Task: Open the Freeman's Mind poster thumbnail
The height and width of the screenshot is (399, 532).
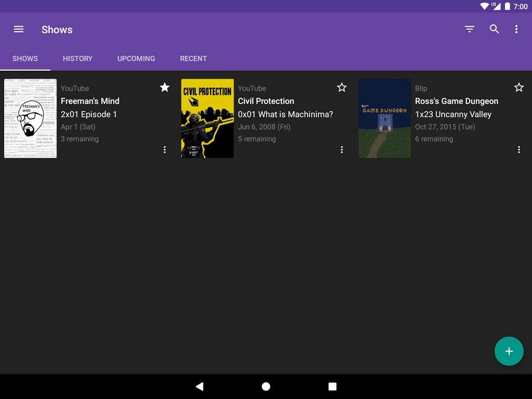Action: 31,118
